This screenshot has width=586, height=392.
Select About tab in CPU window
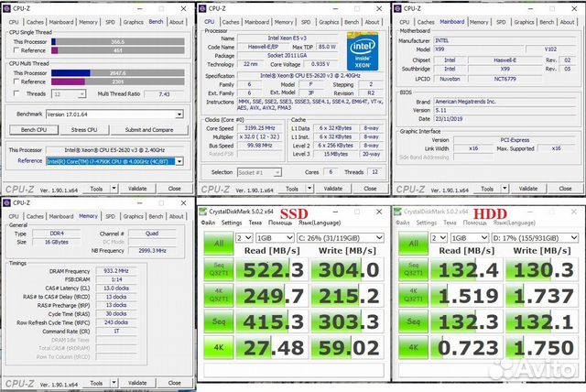[373, 22]
